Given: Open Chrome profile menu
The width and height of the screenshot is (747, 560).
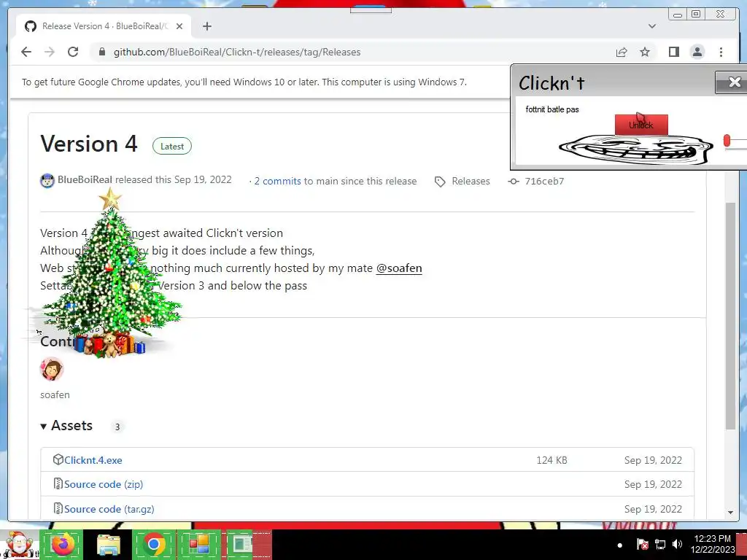Looking at the screenshot, I should click(x=697, y=52).
